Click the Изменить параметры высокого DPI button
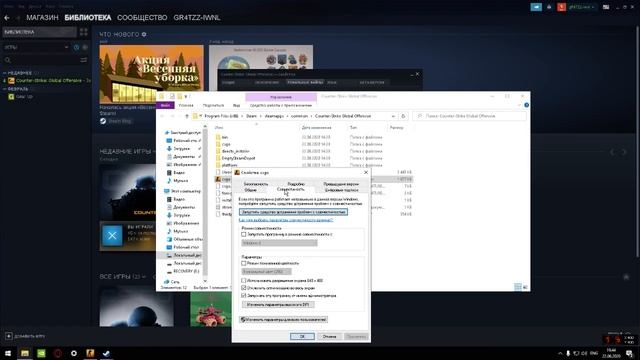 pyautogui.click(x=278, y=305)
